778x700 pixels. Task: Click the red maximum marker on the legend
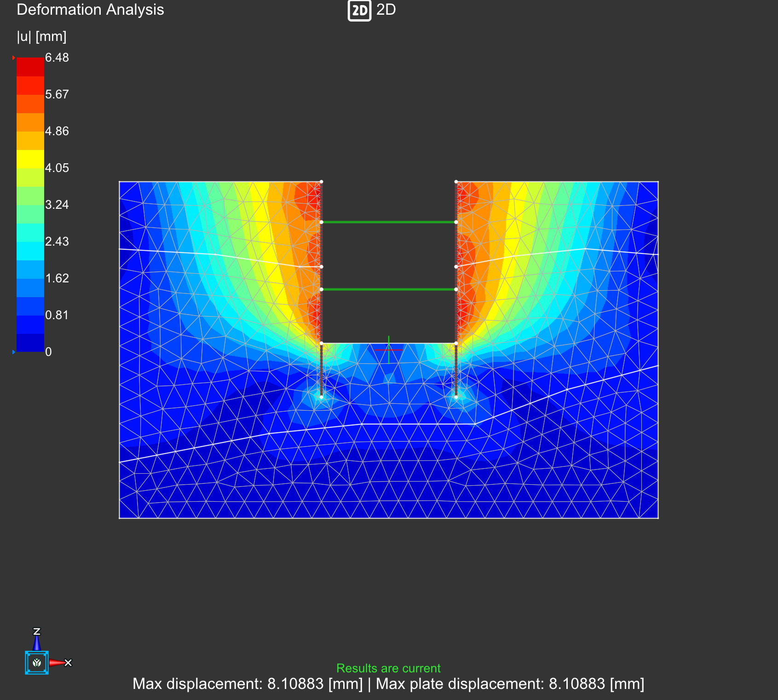click(14, 58)
